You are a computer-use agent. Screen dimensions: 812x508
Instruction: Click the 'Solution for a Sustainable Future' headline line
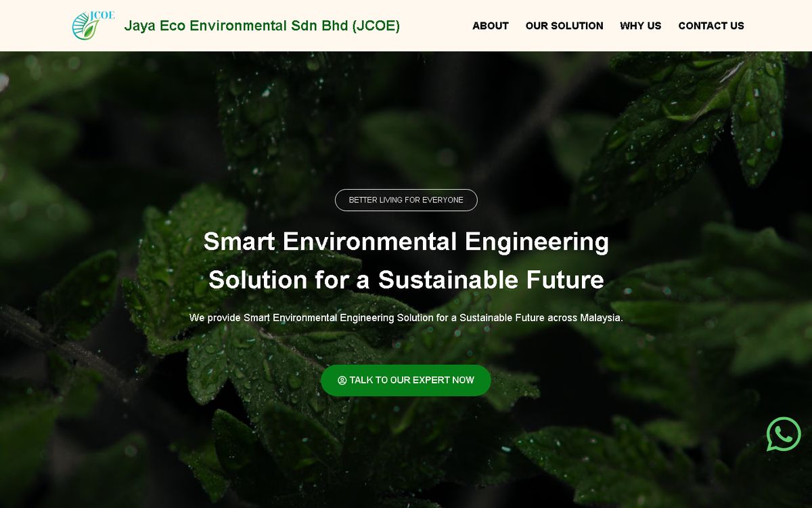point(406,280)
